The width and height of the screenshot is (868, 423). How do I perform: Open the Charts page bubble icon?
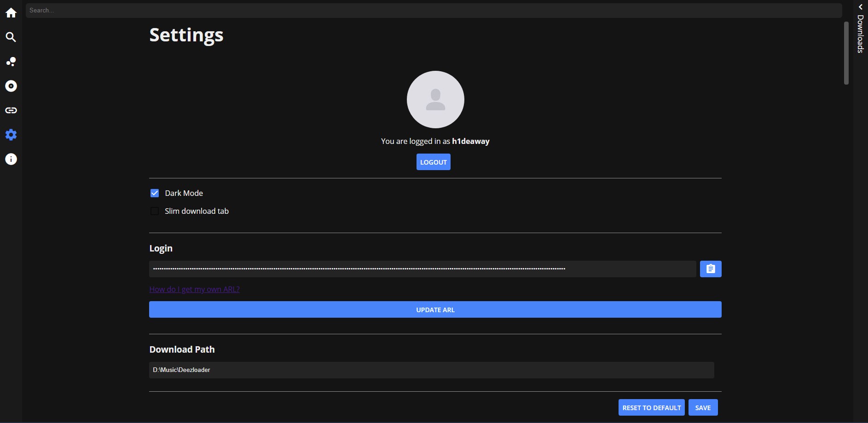point(11,62)
